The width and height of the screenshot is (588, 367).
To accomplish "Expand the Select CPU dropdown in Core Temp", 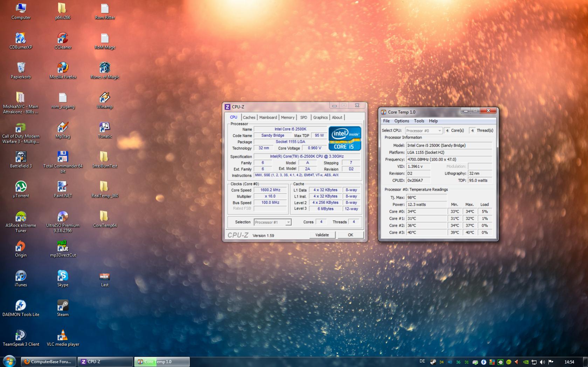I will pyautogui.click(x=423, y=130).
